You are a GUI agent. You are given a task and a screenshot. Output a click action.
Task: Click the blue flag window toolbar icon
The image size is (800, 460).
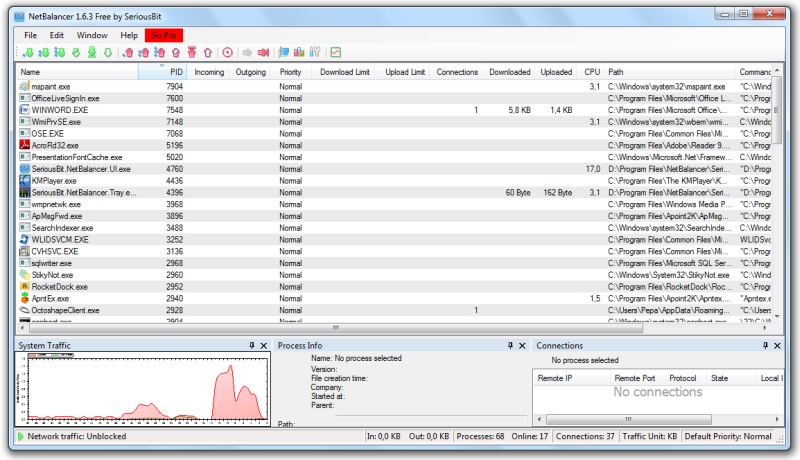click(284, 53)
